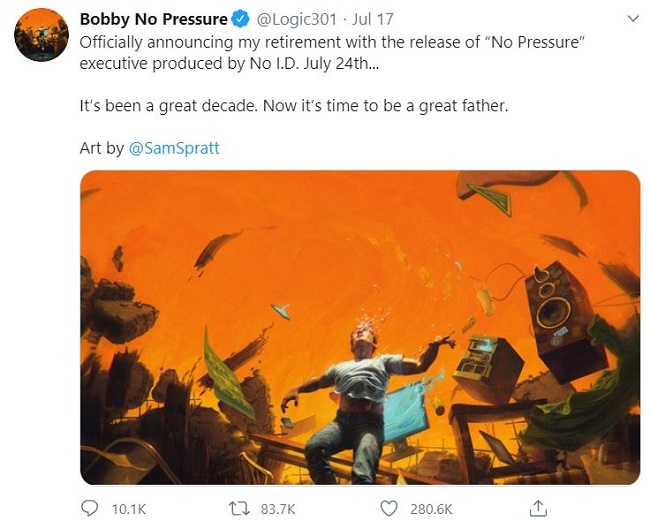This screenshot has height=521, width=650.
Task: View the 10.1K replies count
Action: (x=129, y=509)
